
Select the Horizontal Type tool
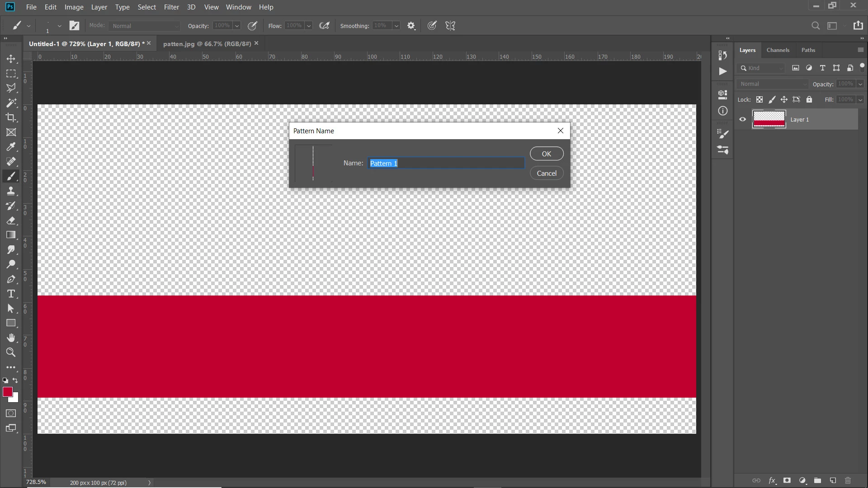click(x=11, y=294)
